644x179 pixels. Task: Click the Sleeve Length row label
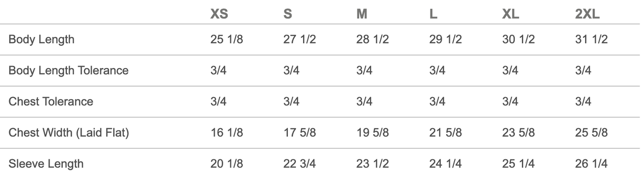[46, 163]
